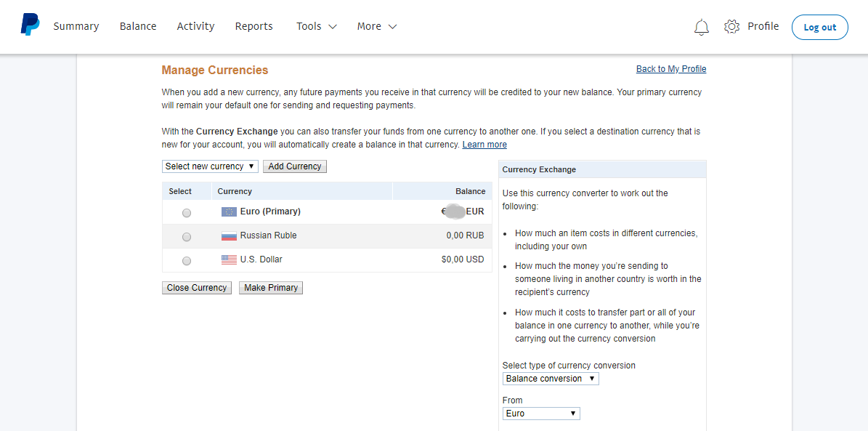Screen dimensions: 868x431
Task: Click the Euro flag icon
Action: click(x=230, y=212)
